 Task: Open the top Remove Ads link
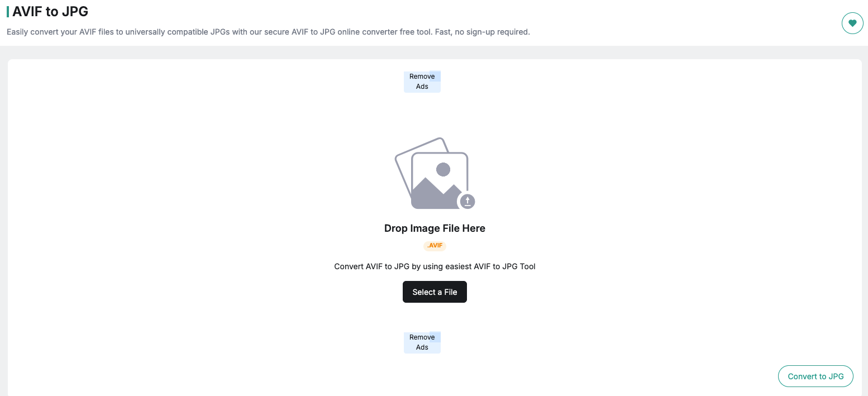tap(422, 82)
